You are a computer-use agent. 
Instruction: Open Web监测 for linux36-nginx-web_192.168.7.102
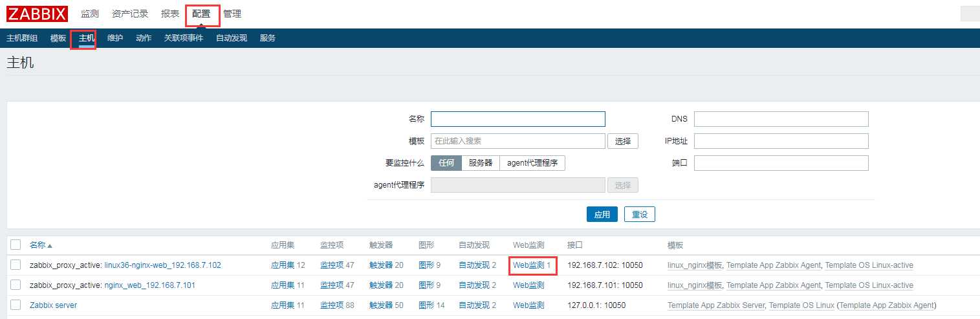528,265
